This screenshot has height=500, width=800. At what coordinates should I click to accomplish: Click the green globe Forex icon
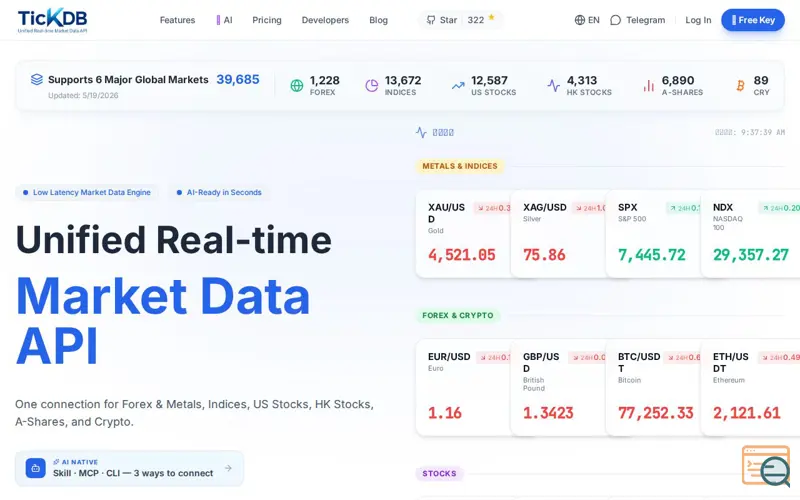296,86
